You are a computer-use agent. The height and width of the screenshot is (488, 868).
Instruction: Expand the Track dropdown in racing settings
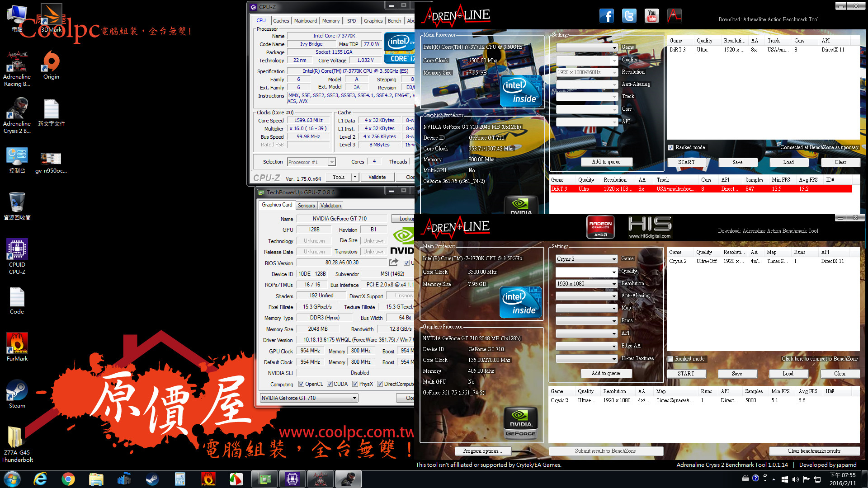tap(587, 97)
